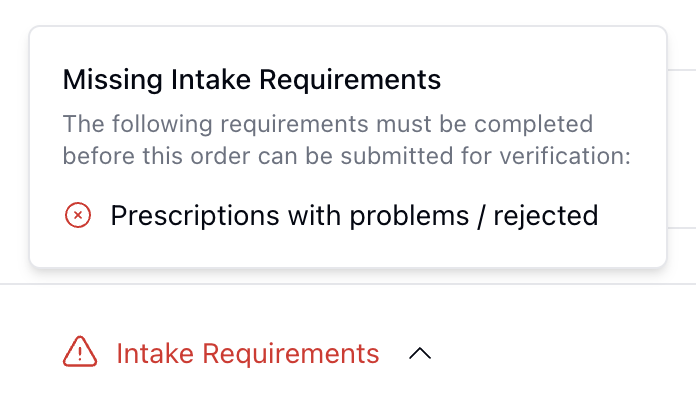The image size is (696, 413).
Task: Click the circled cross failure indicator
Action: click(x=78, y=215)
